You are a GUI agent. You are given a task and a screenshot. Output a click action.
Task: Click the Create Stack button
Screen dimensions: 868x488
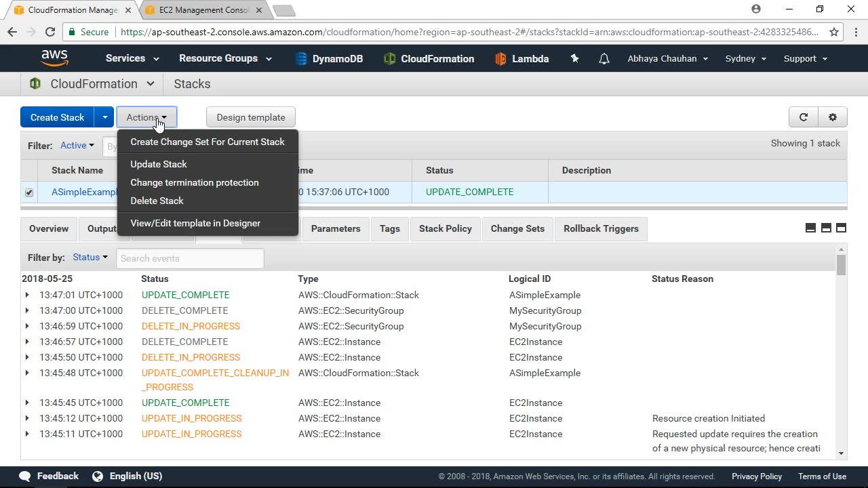[58, 117]
